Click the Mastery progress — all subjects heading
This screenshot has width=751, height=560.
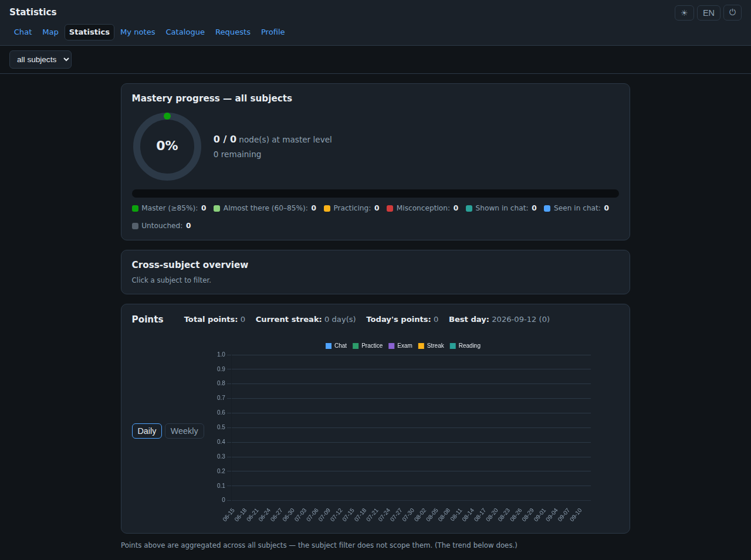click(x=212, y=99)
